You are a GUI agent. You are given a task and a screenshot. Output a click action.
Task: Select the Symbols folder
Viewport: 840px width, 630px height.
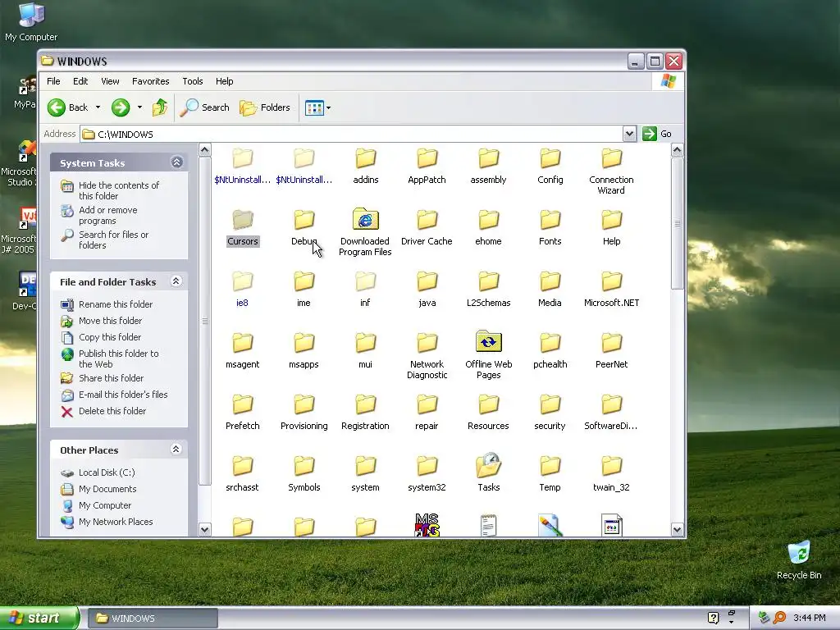click(304, 474)
